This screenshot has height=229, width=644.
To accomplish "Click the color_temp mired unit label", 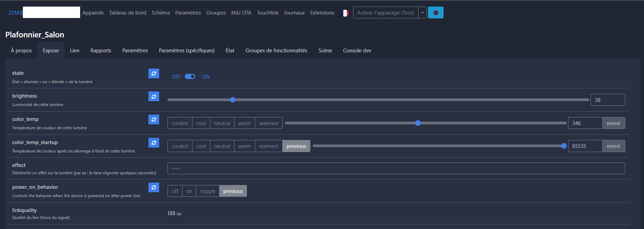I will pyautogui.click(x=613, y=123).
